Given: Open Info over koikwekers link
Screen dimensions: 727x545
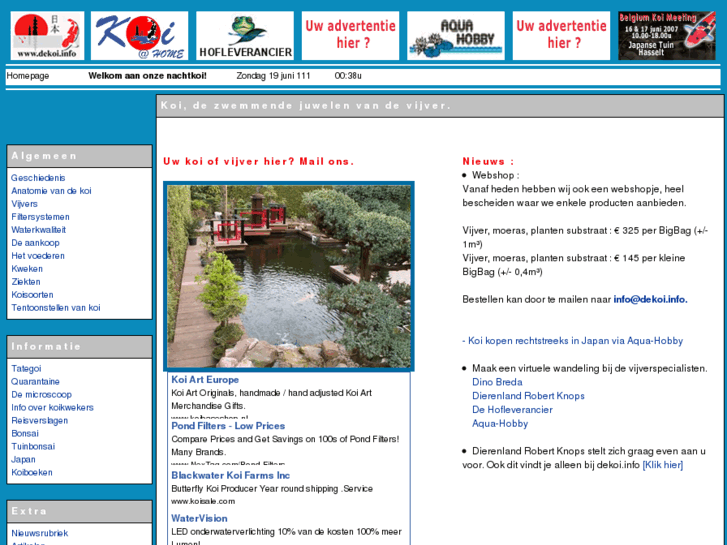Looking at the screenshot, I should (52, 407).
